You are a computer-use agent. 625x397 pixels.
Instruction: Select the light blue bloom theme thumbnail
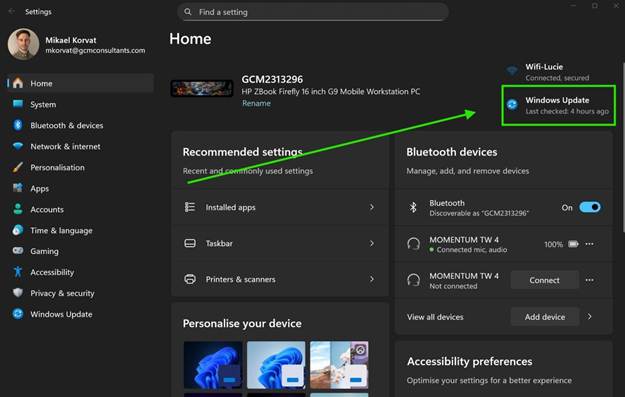[x=276, y=365]
